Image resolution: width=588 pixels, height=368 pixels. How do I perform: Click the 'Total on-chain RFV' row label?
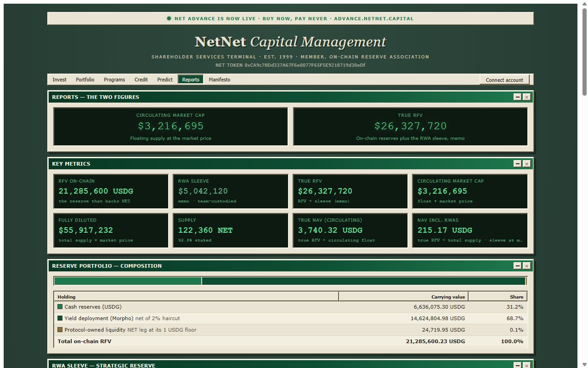click(x=85, y=341)
